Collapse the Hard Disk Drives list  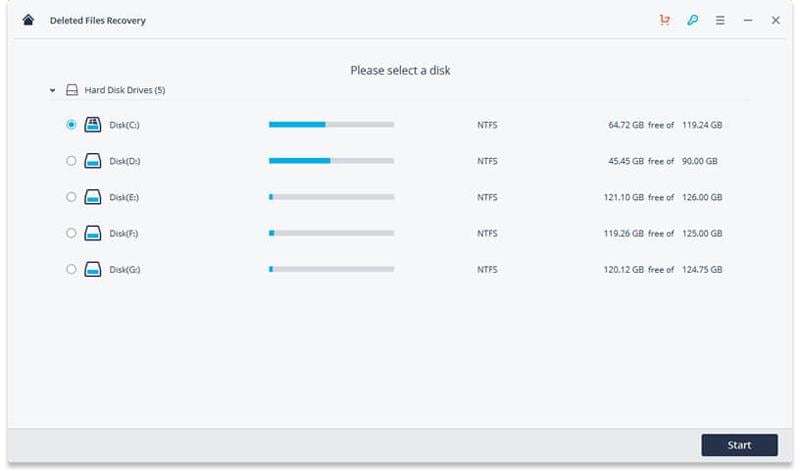(x=52, y=90)
